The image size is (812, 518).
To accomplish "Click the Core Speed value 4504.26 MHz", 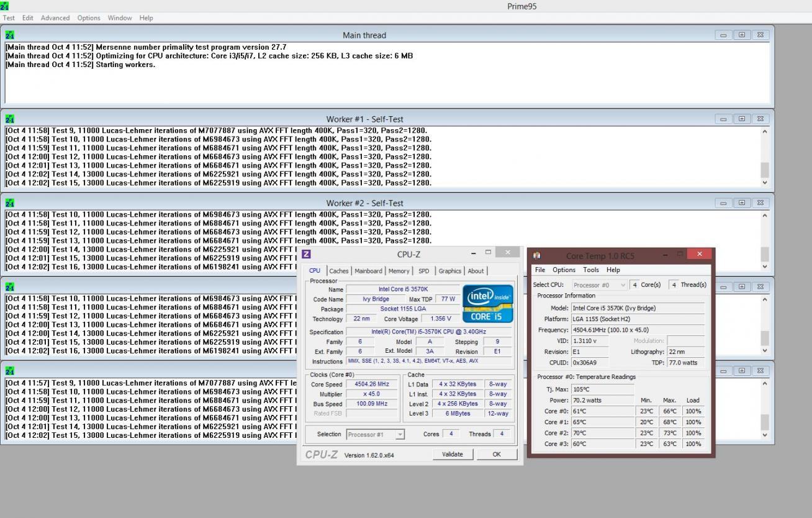I will [x=371, y=384].
